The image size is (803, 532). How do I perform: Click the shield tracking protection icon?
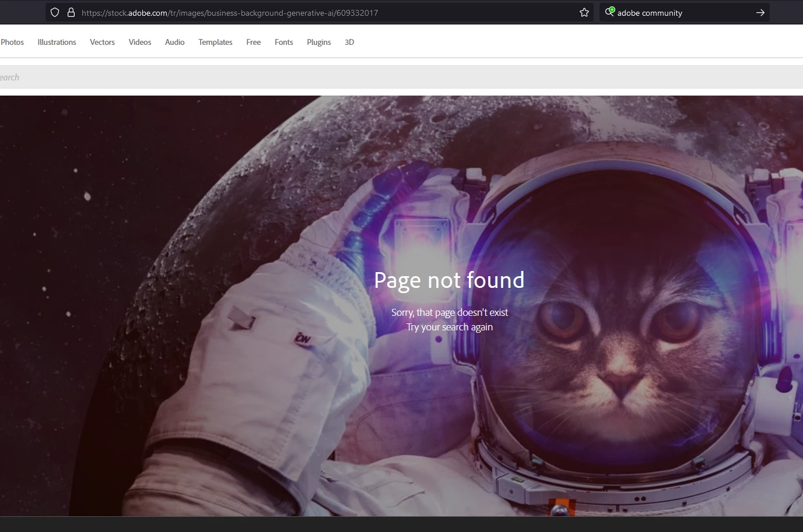tap(55, 12)
